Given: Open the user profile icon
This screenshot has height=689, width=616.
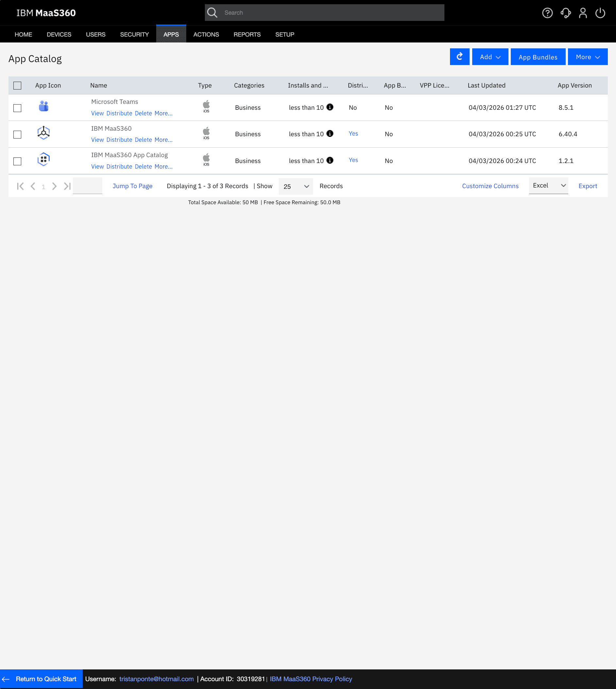Looking at the screenshot, I should pos(583,13).
